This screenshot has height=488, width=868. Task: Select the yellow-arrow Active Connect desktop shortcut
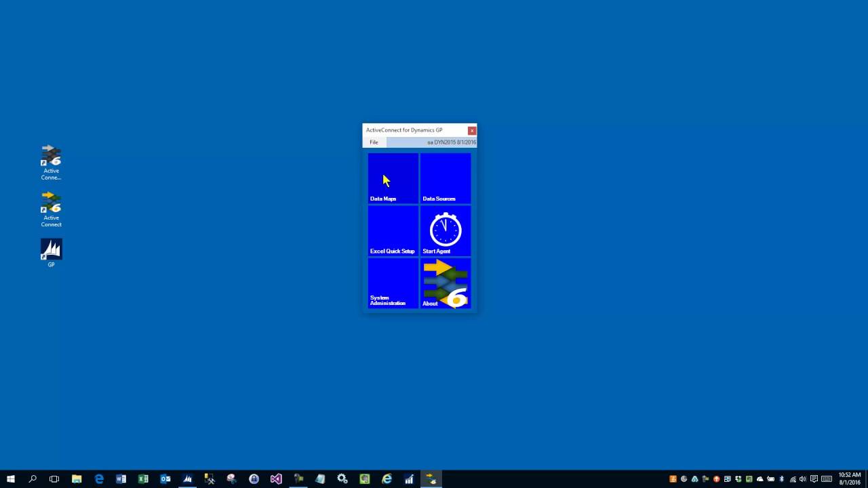[51, 209]
